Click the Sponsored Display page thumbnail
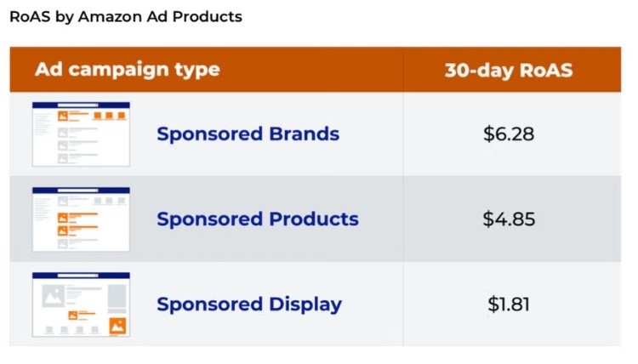638x364 pixels. click(x=81, y=304)
